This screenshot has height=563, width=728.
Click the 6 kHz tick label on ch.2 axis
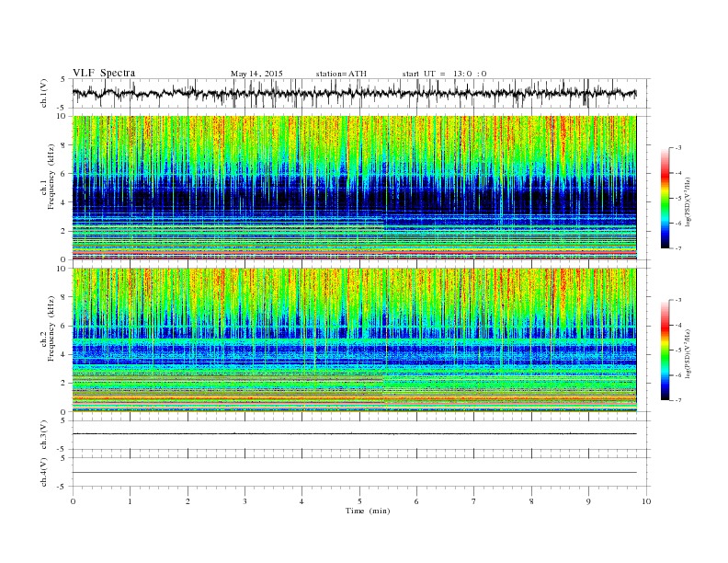64,326
